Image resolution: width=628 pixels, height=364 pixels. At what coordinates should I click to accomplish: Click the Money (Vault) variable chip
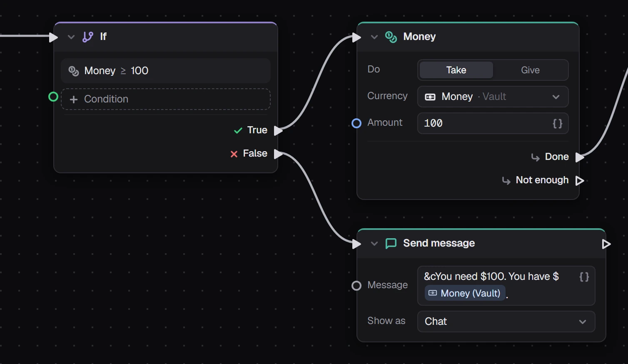pos(465,293)
